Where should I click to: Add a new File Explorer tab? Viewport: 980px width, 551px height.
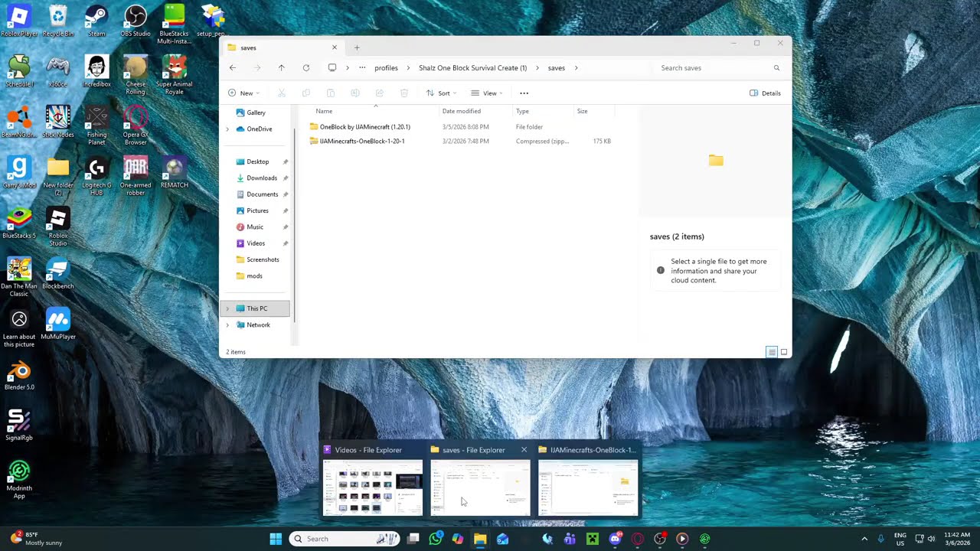[x=357, y=47]
